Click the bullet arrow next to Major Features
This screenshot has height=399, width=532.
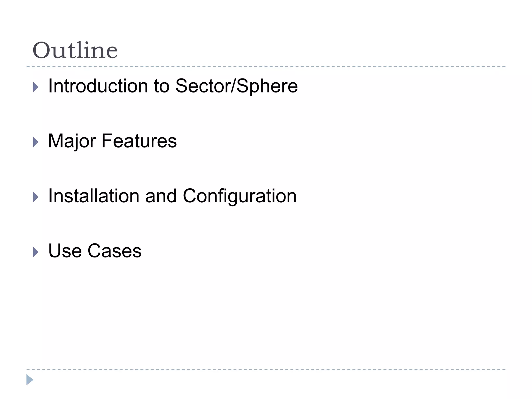(36, 142)
